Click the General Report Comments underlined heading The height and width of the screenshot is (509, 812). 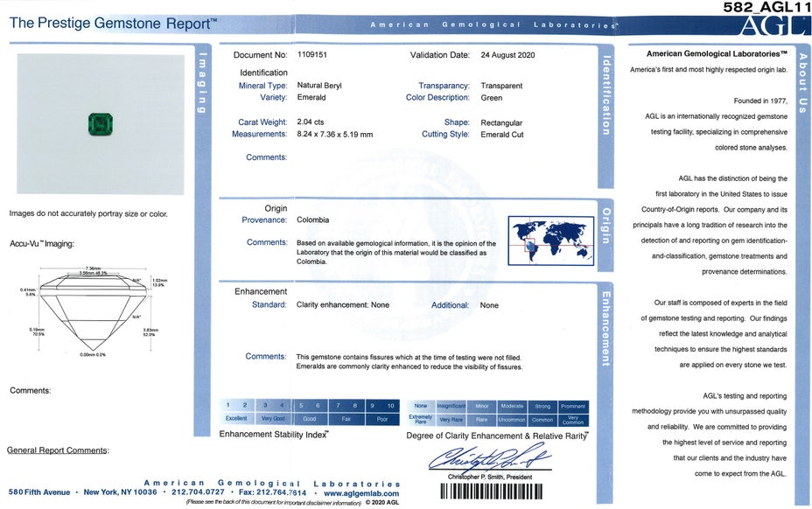(58, 450)
